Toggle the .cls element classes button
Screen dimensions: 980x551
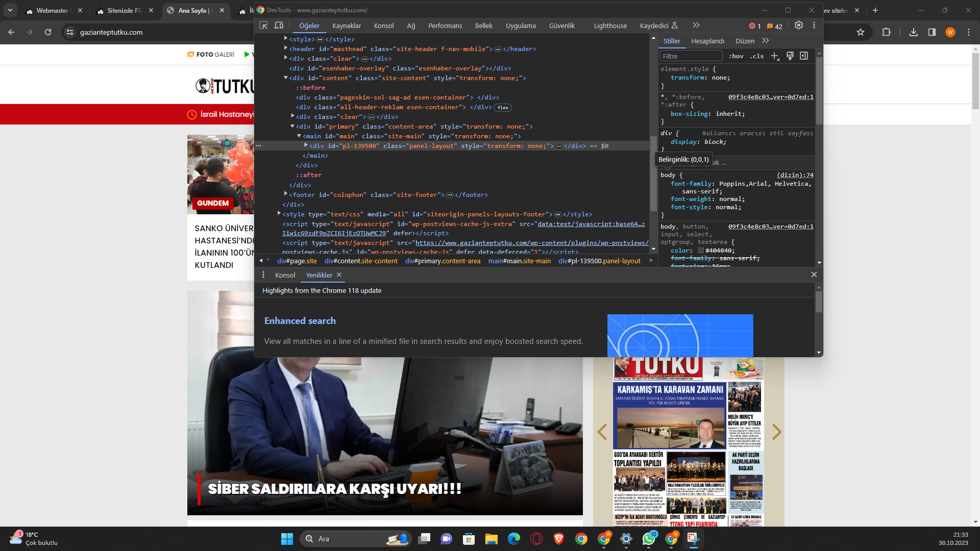point(756,56)
